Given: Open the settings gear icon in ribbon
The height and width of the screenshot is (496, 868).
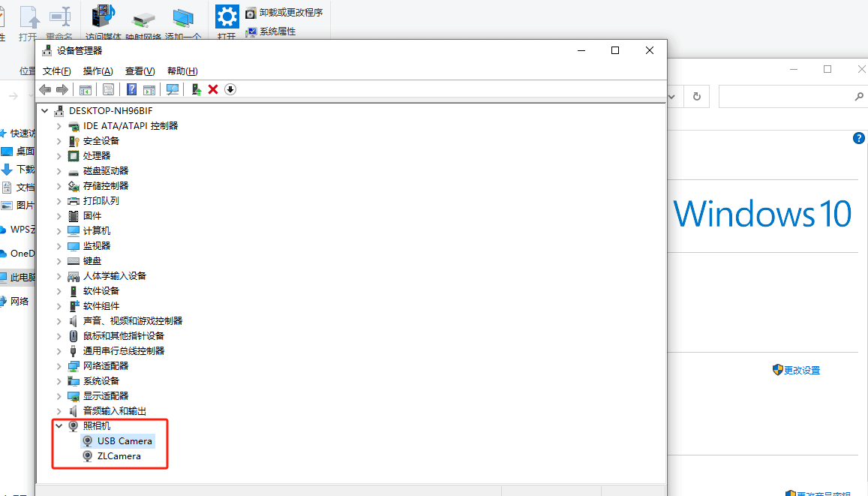Looking at the screenshot, I should click(x=227, y=16).
